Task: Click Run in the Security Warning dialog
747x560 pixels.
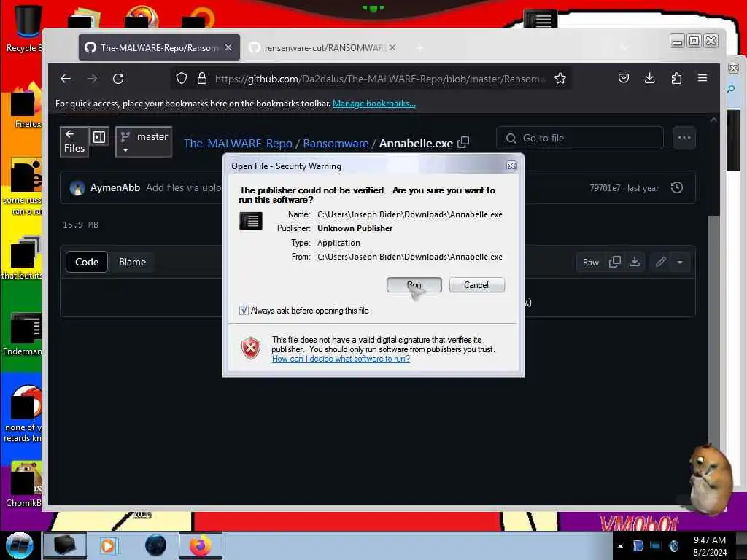Action: point(414,285)
